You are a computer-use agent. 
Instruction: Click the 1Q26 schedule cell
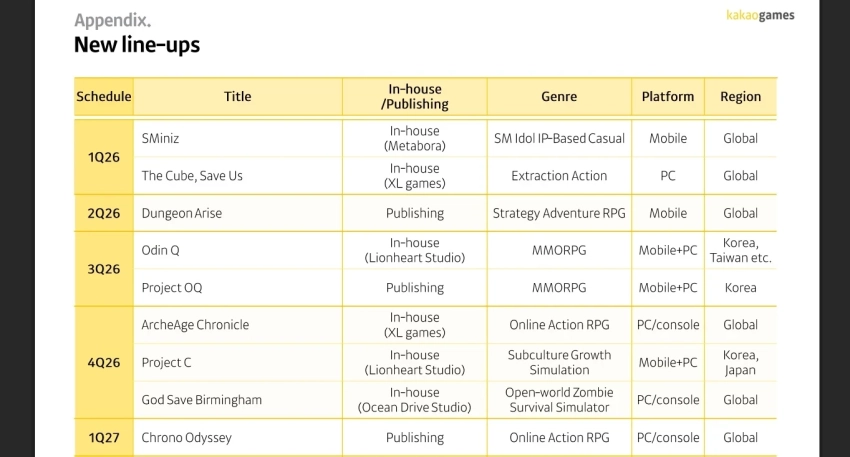(x=104, y=157)
